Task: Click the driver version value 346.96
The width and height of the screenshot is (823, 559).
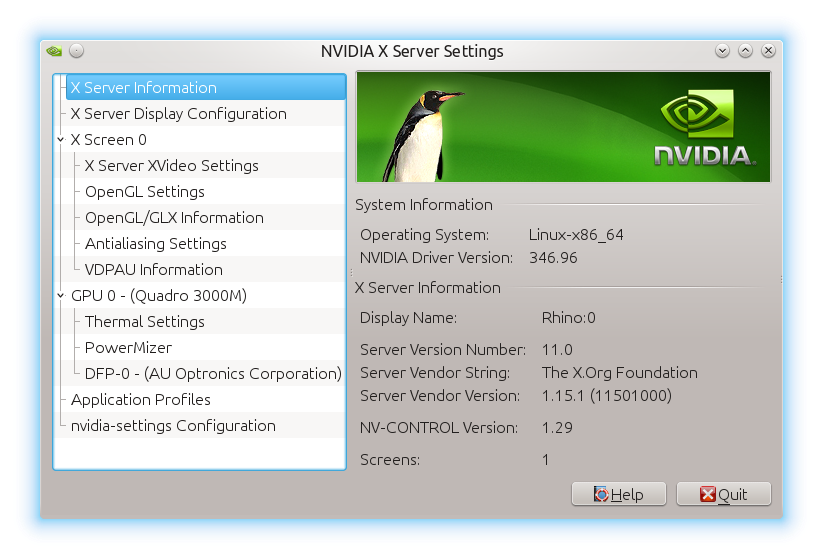Action: pyautogui.click(x=553, y=258)
